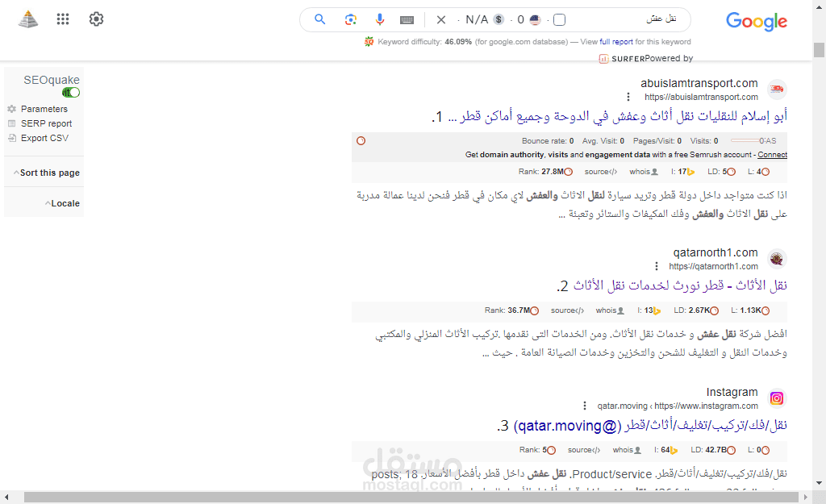826x504 pixels.
Task: Click the qatarnorth1.com favicon
Action: coord(777,259)
